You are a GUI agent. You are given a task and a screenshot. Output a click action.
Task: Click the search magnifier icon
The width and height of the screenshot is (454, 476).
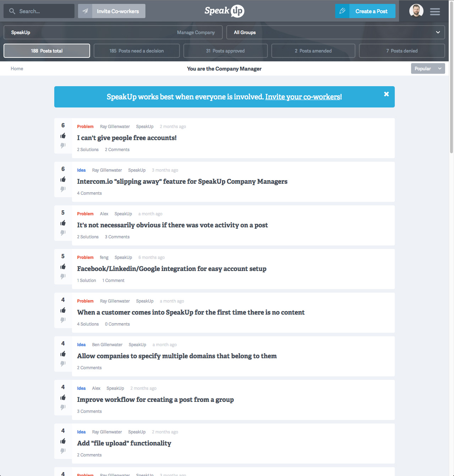pos(12,11)
